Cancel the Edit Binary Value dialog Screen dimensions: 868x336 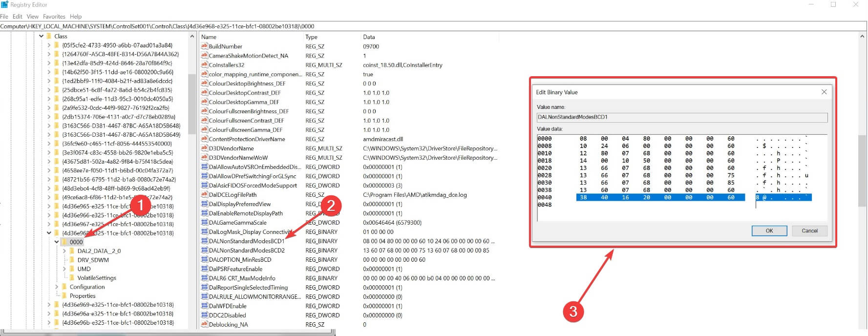(809, 231)
